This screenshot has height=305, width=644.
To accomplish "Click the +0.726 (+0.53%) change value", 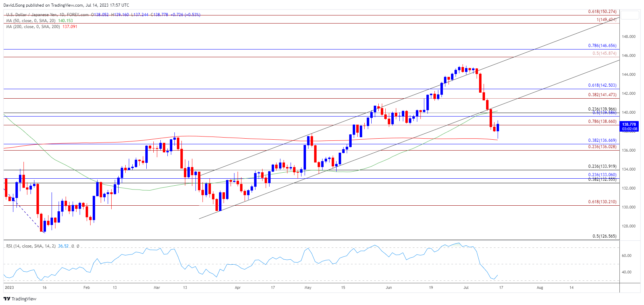I will [185, 15].
